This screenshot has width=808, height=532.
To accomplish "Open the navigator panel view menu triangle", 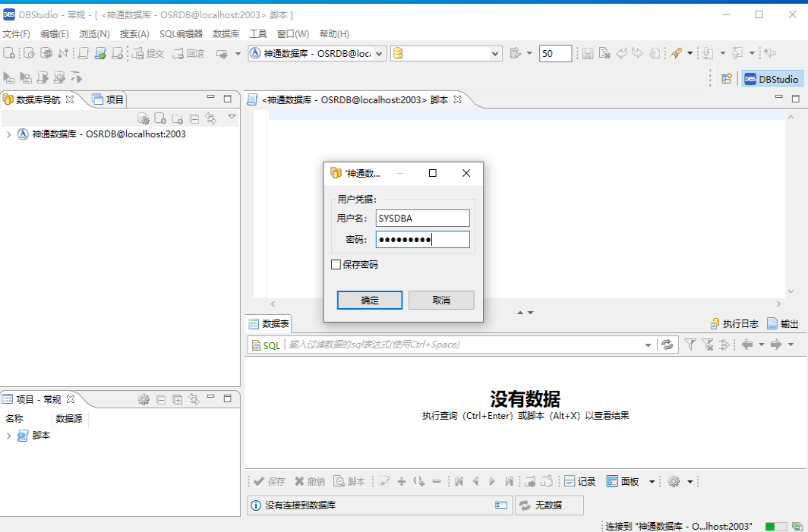I will click(x=232, y=117).
